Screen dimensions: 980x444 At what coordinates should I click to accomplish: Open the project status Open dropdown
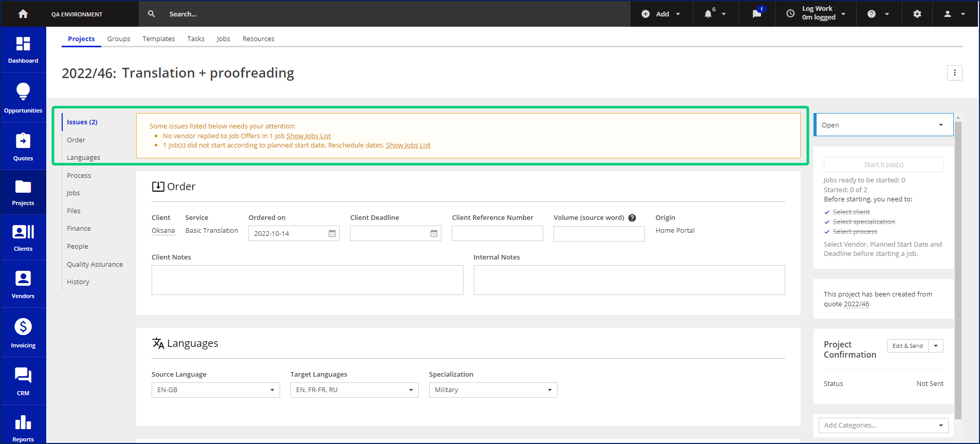[x=883, y=125]
